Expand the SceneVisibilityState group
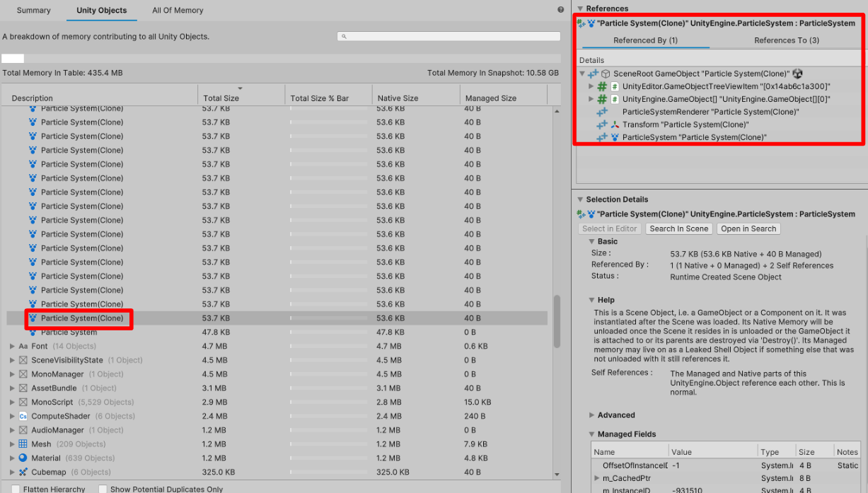 coord(12,360)
